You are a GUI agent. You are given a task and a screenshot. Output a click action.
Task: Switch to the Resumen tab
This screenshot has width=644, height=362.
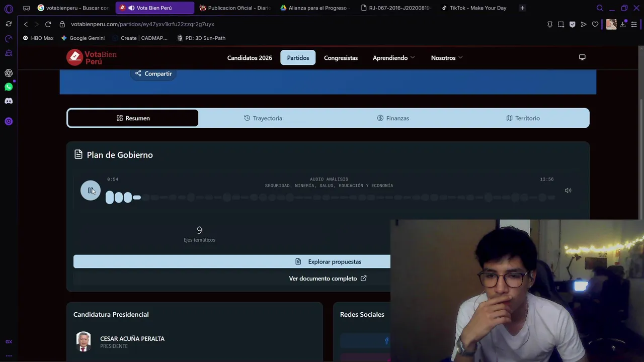tap(133, 118)
